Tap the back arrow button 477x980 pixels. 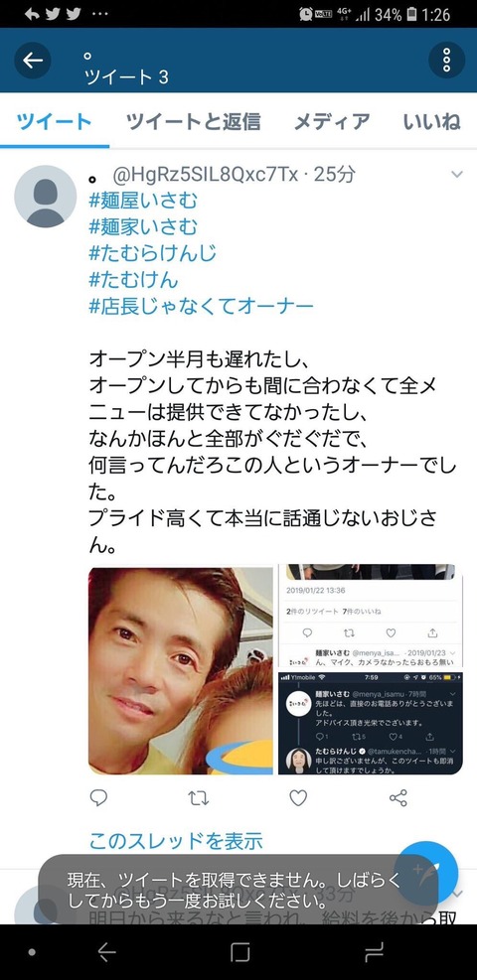tap(32, 60)
